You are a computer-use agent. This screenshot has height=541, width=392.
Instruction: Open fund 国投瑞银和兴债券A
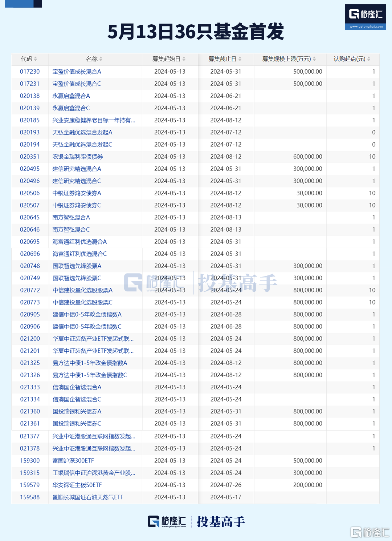pyautogui.click(x=77, y=412)
